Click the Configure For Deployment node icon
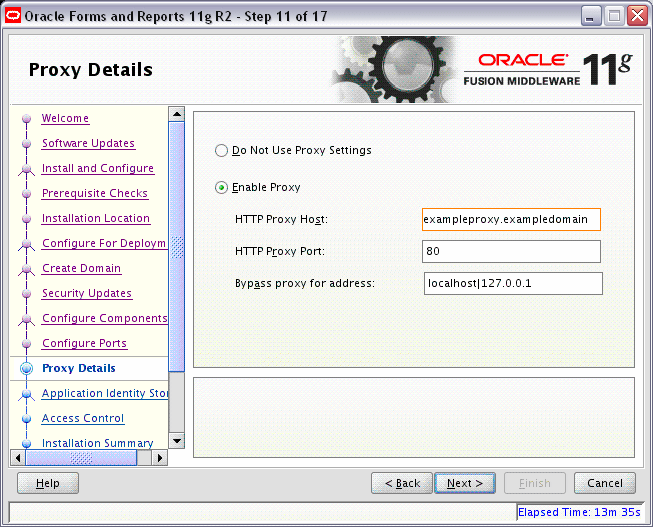Screen dimensions: 653x527 tap(27, 245)
